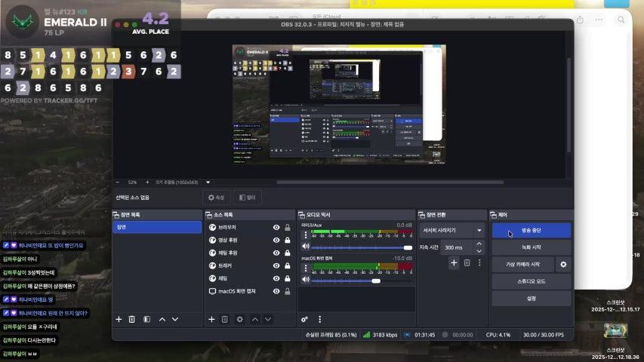Click trash icon in scene list panel
Image resolution: width=644 pixels, height=362 pixels.
click(x=132, y=319)
